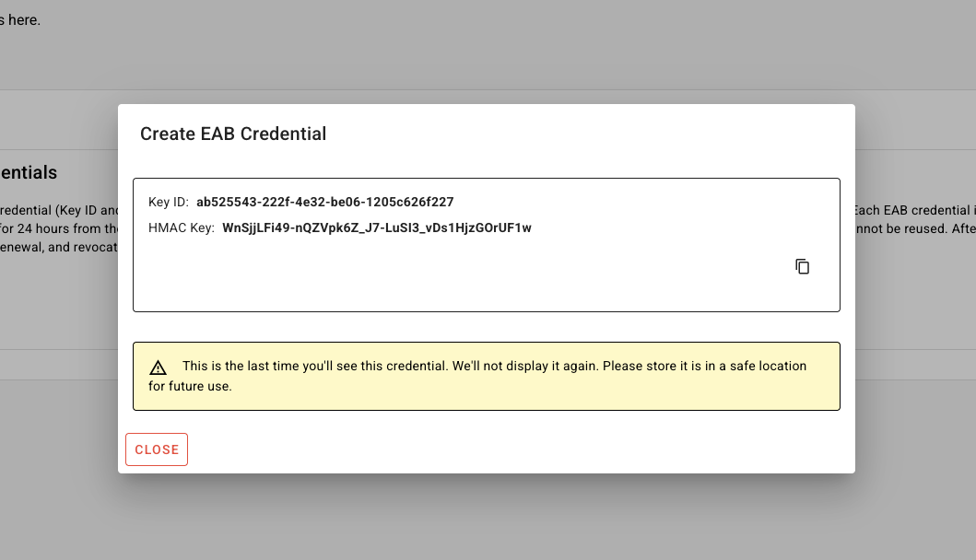Click the EAB Credentials heading behind the dialog
976x560 pixels.
pyautogui.click(x=29, y=172)
